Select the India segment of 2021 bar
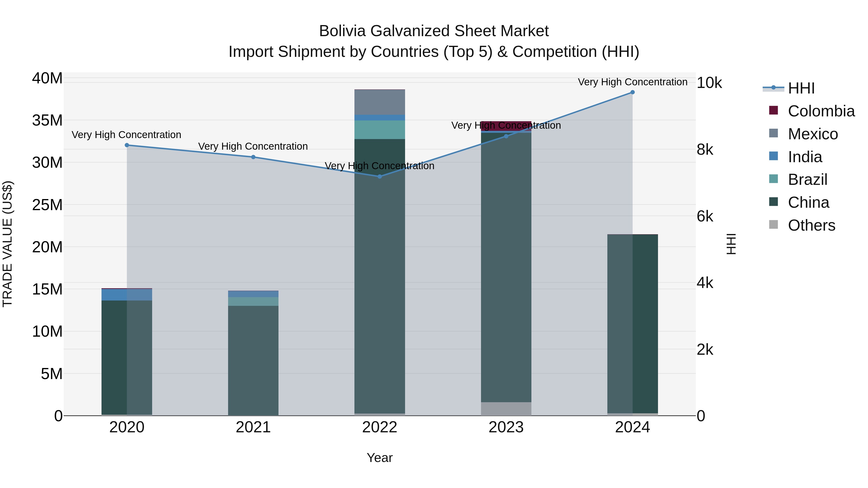Viewport: 868px width, 488px height. pos(253,294)
